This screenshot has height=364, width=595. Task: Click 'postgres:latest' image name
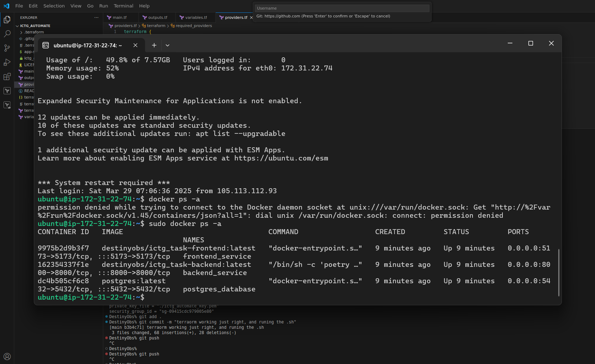point(134,281)
